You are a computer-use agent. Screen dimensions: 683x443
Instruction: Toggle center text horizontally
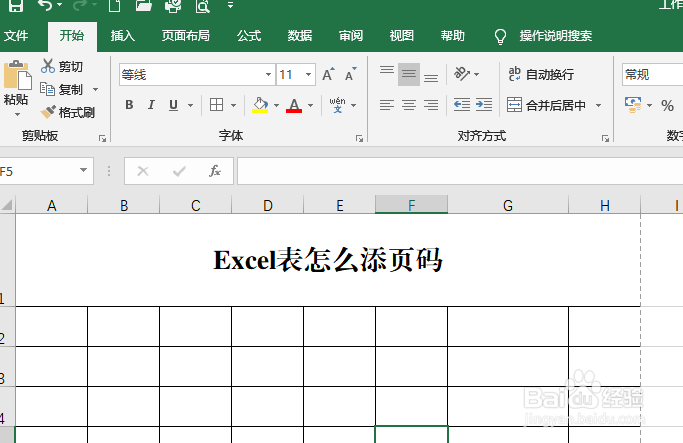coord(409,105)
